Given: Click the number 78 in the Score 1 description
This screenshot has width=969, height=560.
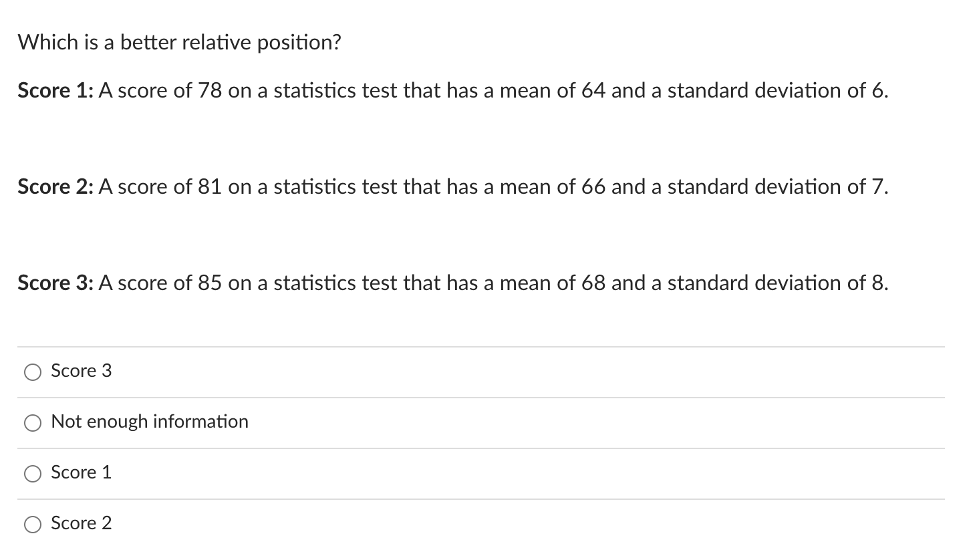Looking at the screenshot, I should 210,91.
